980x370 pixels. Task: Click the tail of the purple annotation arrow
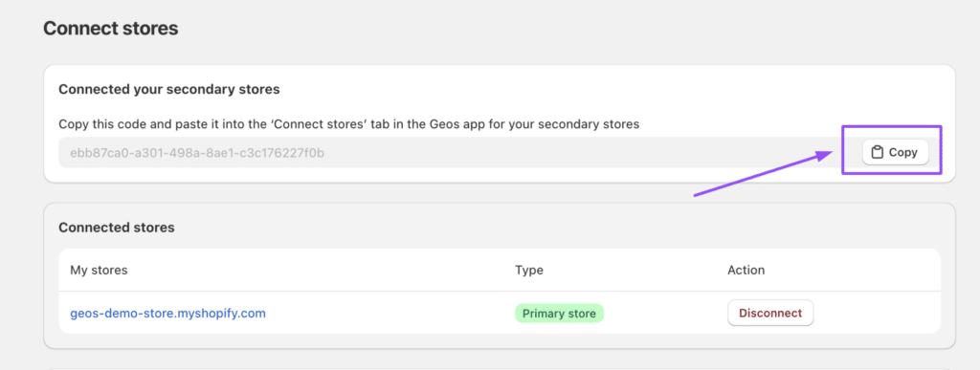pyautogui.click(x=699, y=195)
